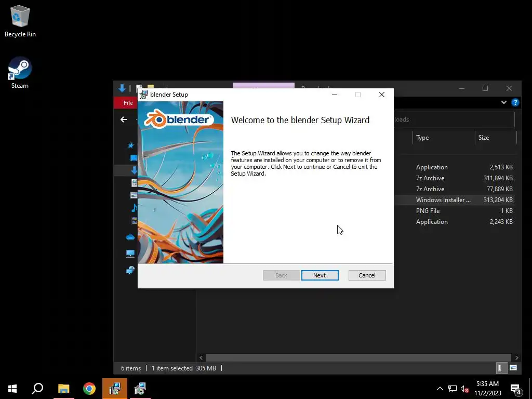This screenshot has width=532, height=399.
Task: Click Next in the blender Setup wizard
Action: click(x=320, y=275)
